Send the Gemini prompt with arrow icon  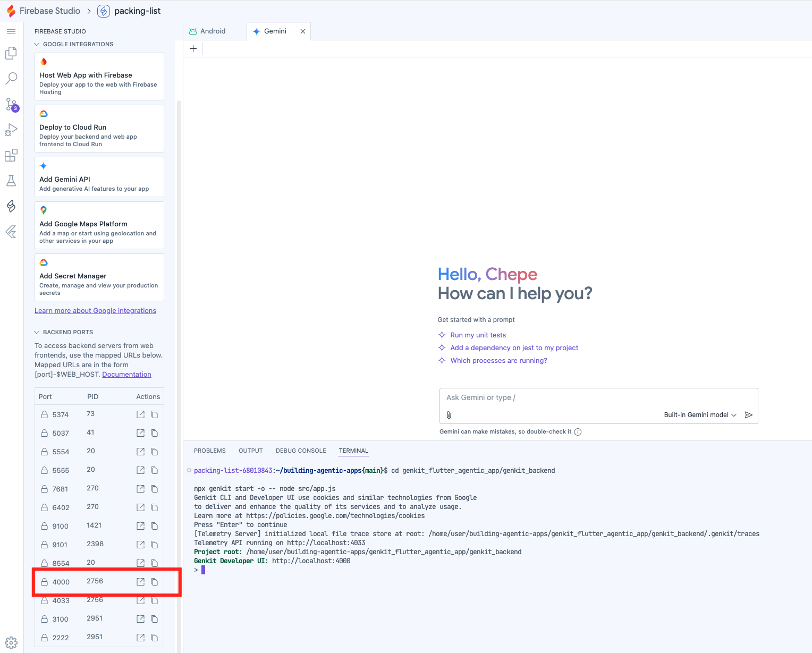pos(749,415)
